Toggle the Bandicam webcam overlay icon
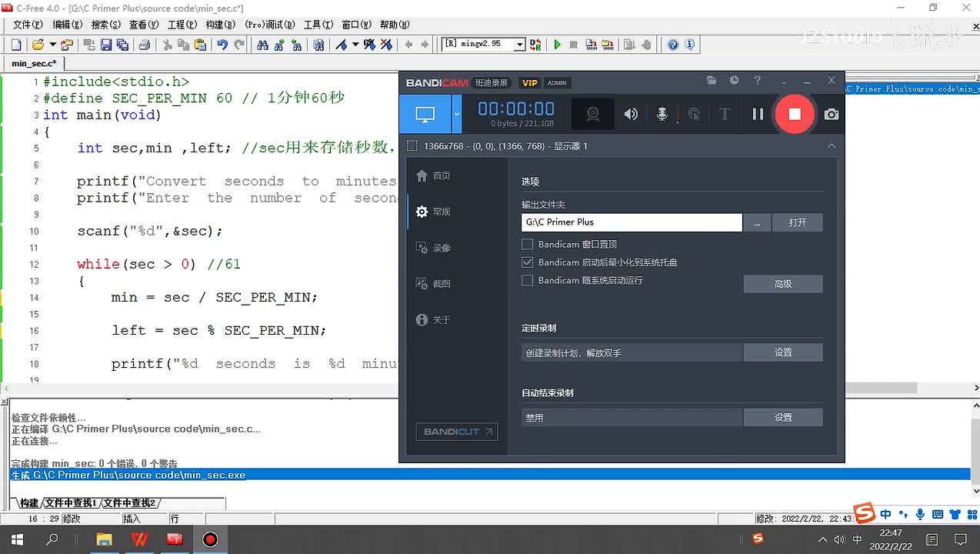The width and height of the screenshot is (980, 554). 592,114
